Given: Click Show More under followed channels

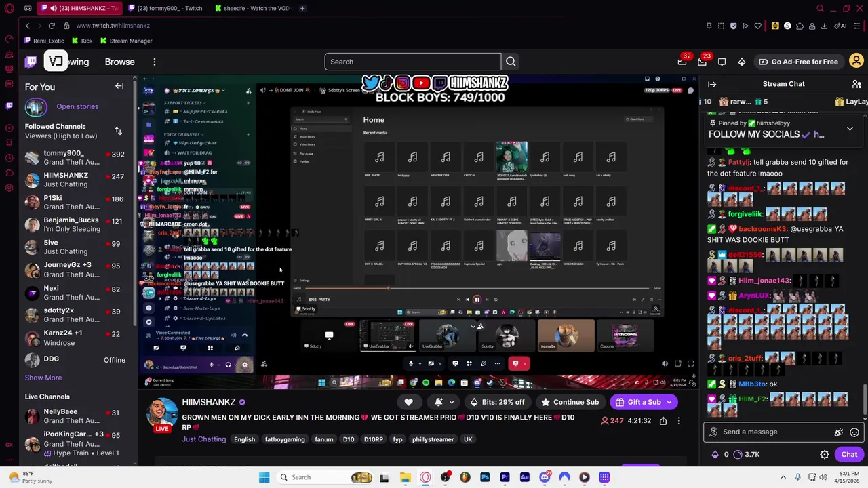Looking at the screenshot, I should click(43, 378).
